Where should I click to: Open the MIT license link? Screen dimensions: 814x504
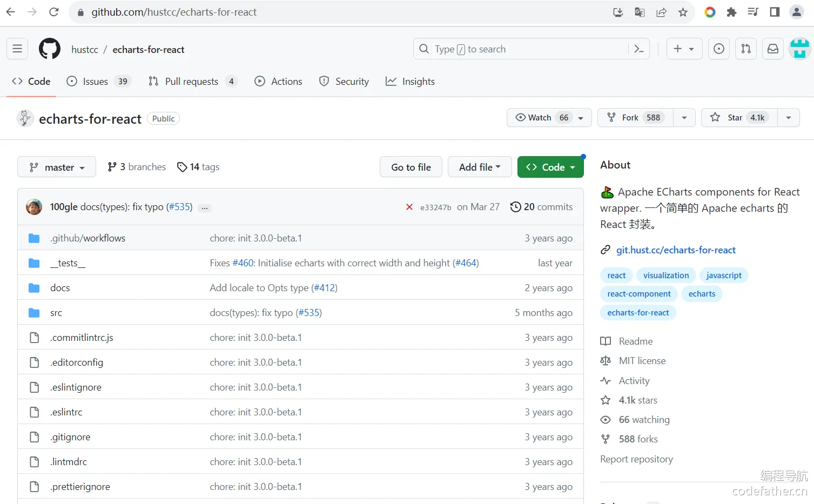pos(642,361)
